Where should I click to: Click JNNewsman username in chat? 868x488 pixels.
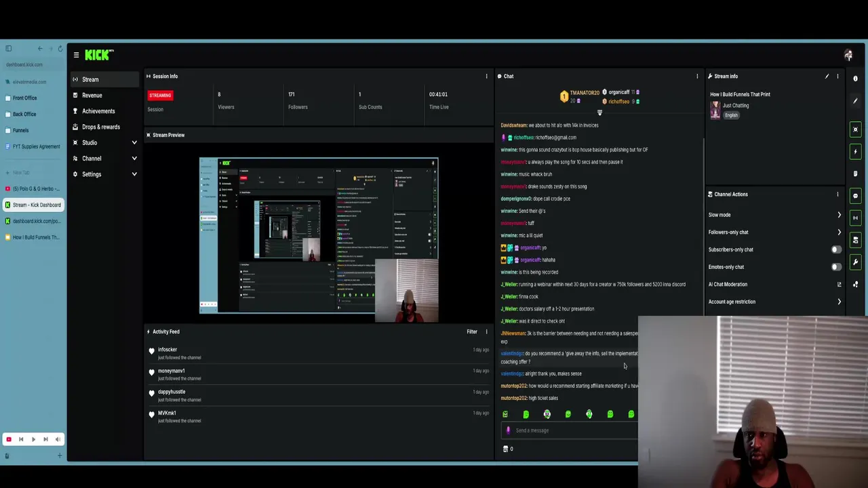coord(513,333)
